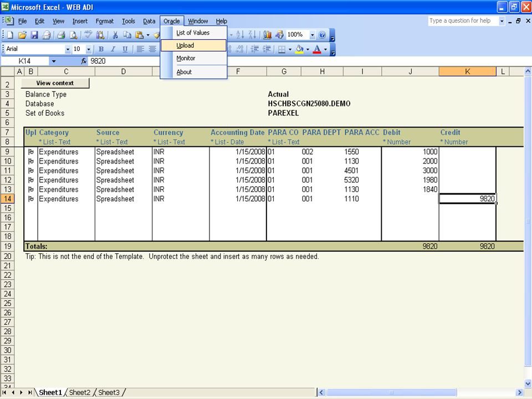Click the horizontal scrollbar thumb
This screenshot has height=399, width=532.
point(391,392)
